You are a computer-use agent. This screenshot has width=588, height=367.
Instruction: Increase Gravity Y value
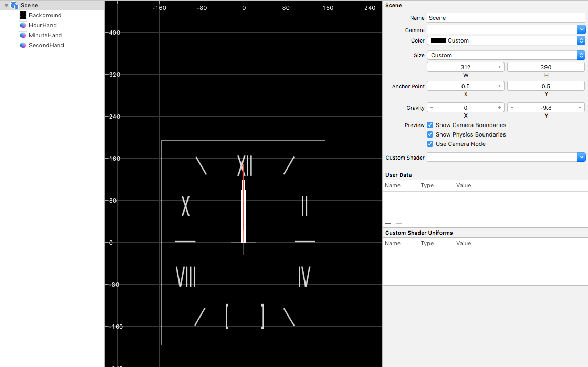[580, 108]
